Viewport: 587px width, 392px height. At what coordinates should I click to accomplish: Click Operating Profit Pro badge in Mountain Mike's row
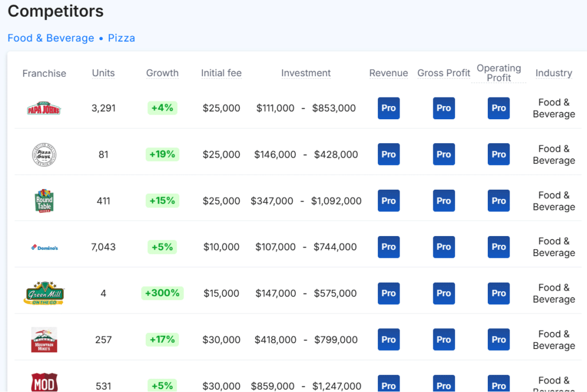[499, 340]
